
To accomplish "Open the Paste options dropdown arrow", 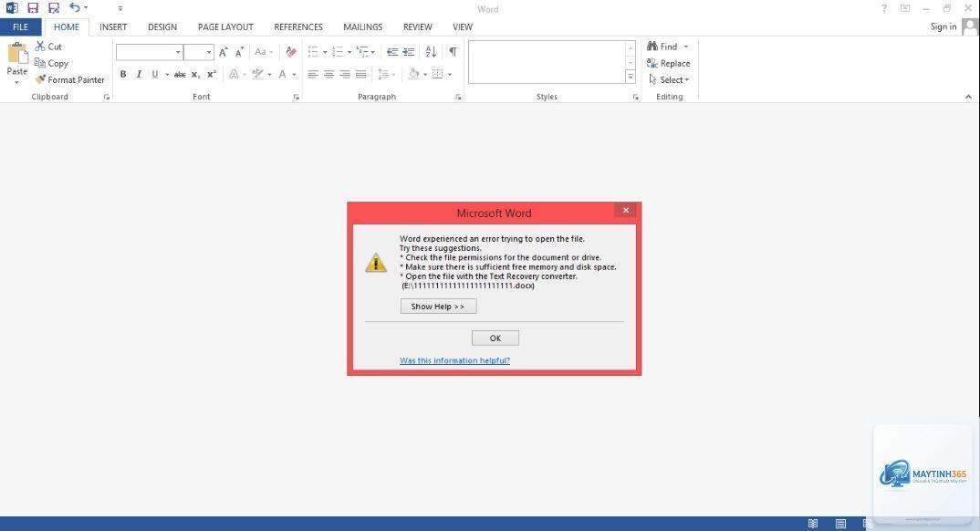I will coord(16,82).
